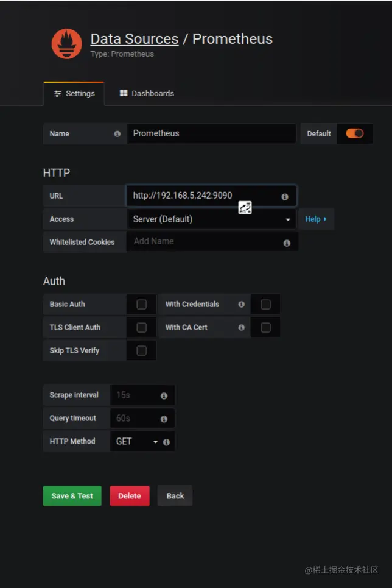Click the Whitelisted Cookies Add Name field
Image resolution: width=392 pixels, height=588 pixels.
(x=212, y=241)
